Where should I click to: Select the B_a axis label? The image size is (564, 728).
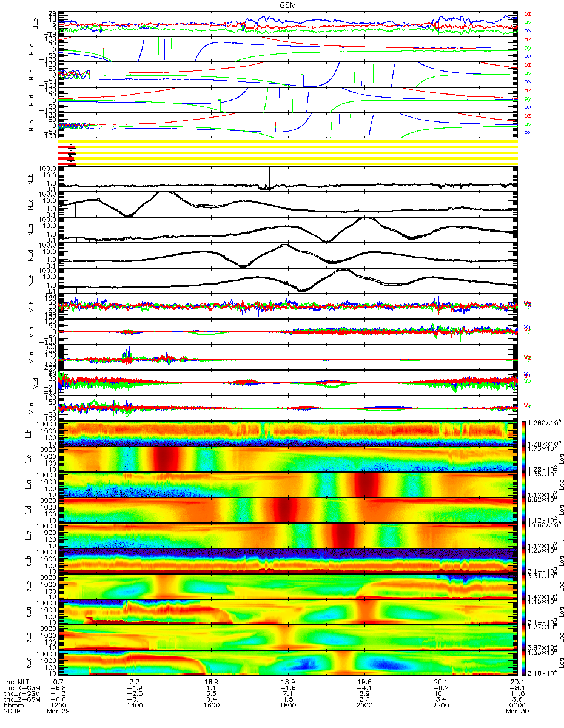pos(30,74)
